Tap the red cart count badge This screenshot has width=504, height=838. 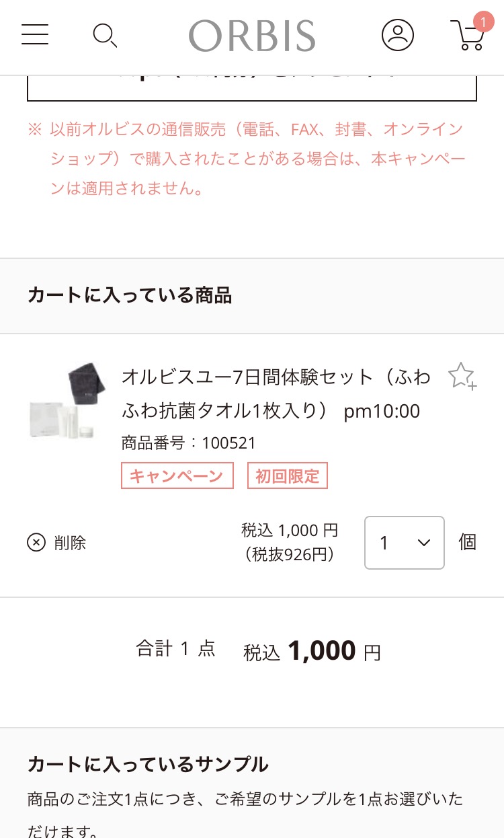(x=482, y=22)
